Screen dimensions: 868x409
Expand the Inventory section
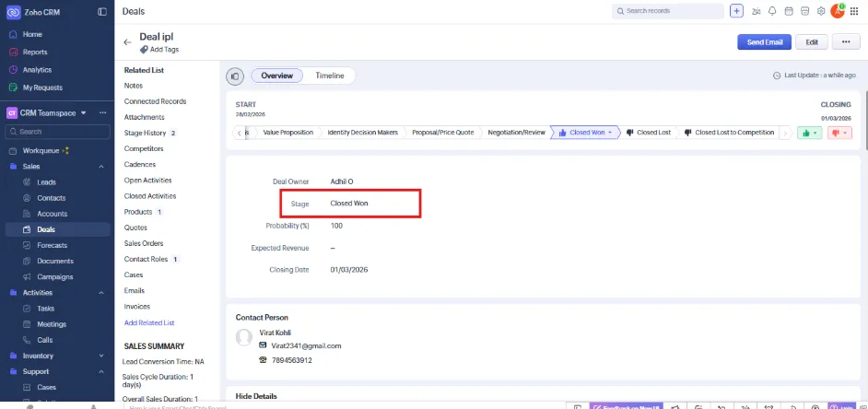101,356
